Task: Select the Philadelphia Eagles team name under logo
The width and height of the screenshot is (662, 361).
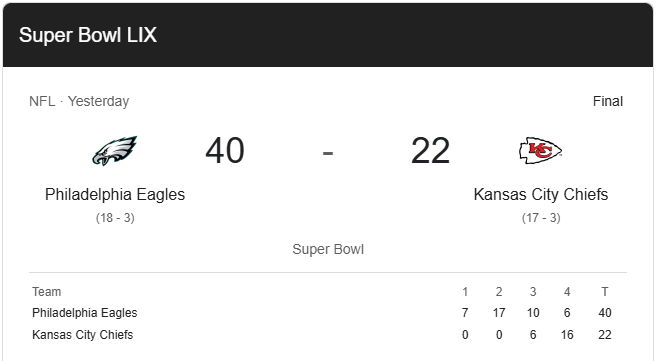Action: click(x=115, y=195)
